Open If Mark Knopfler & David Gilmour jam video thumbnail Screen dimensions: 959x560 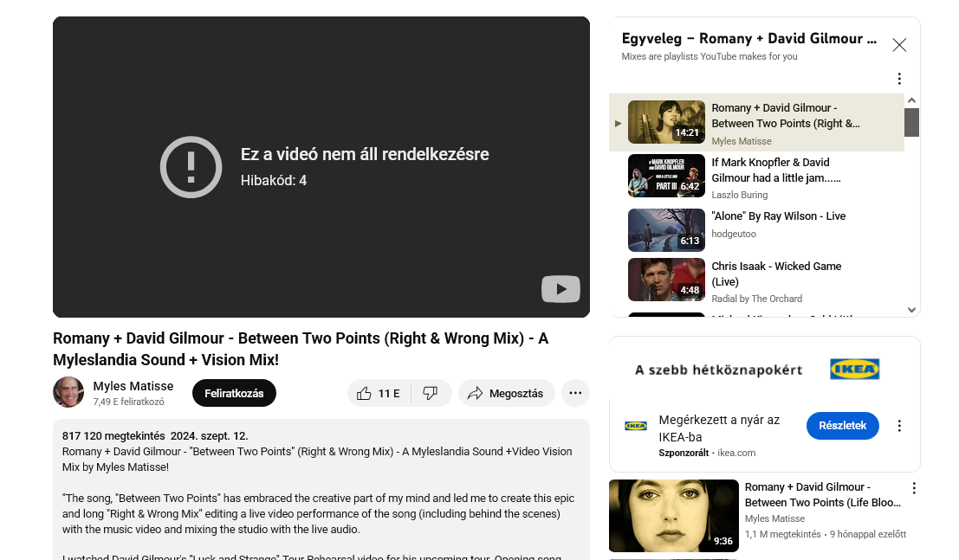click(666, 176)
